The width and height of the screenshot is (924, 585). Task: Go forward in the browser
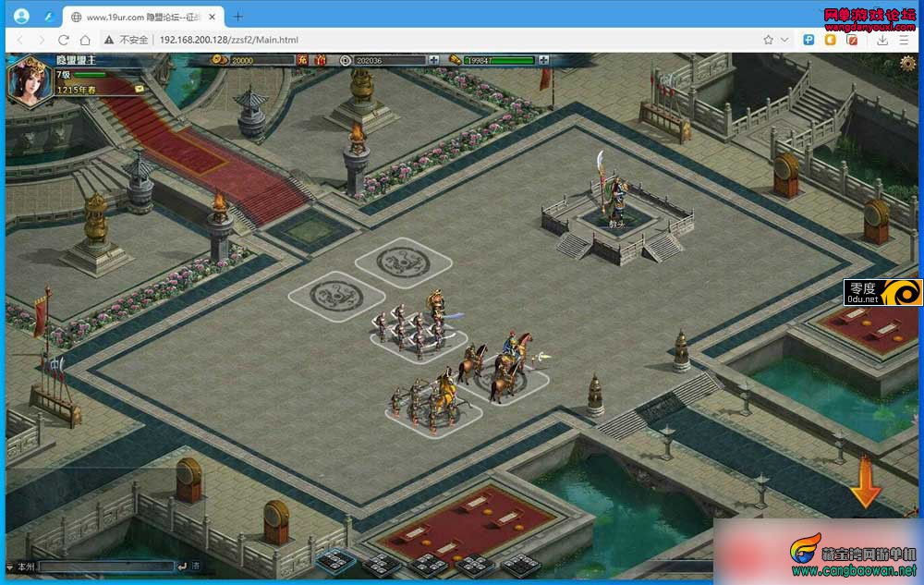coord(42,40)
